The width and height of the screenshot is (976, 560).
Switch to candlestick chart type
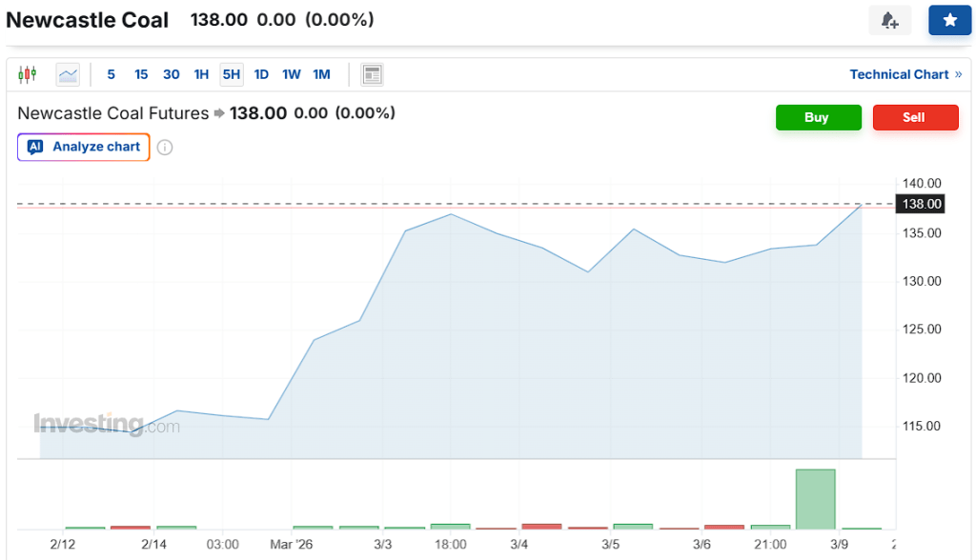click(27, 74)
